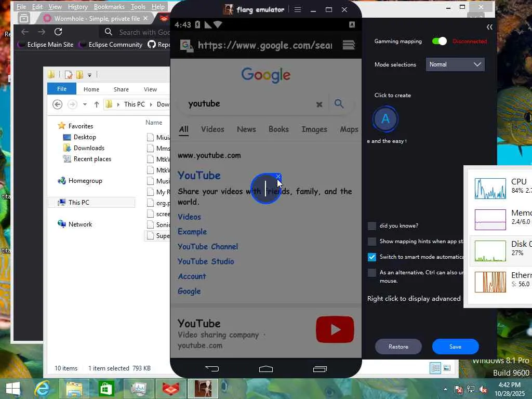Open the Windows Start button
The height and width of the screenshot is (399, 532).
[x=13, y=389]
